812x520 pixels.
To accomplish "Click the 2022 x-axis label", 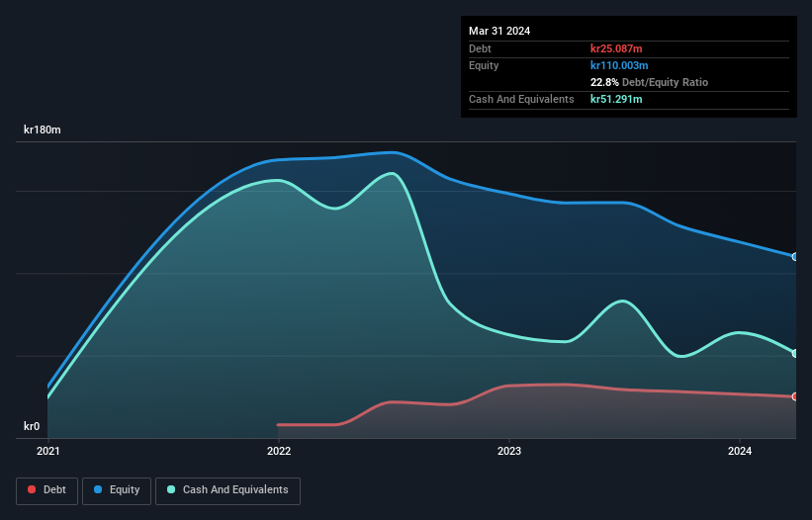I will (279, 451).
